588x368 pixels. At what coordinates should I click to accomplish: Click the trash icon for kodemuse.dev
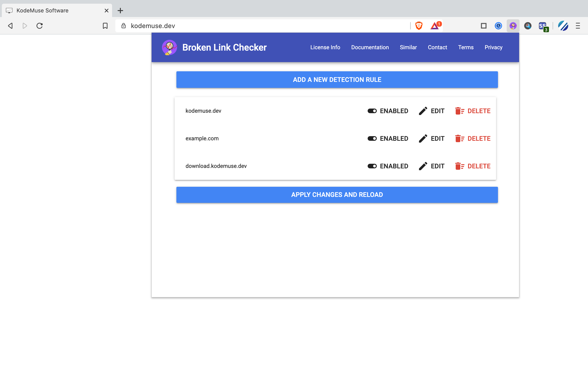(459, 111)
